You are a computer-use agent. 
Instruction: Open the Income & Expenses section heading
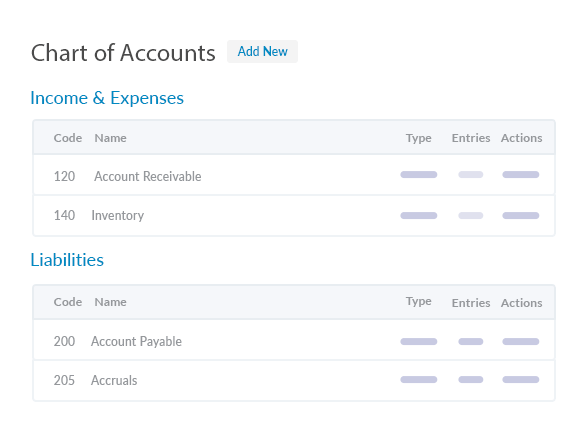[x=107, y=98]
